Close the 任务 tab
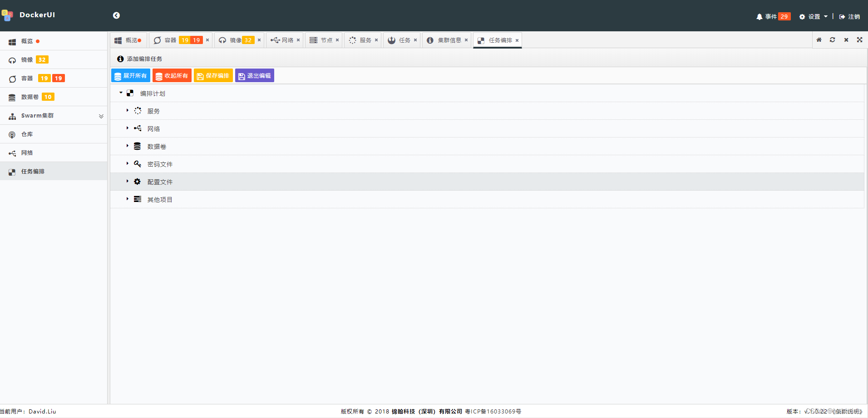The image size is (868, 418). tap(415, 40)
